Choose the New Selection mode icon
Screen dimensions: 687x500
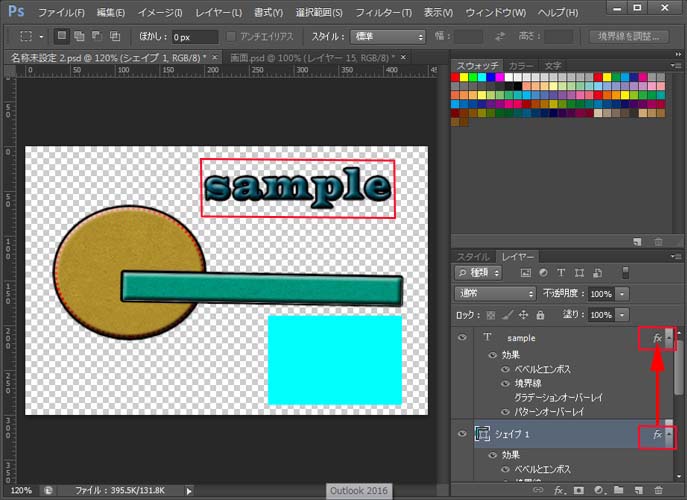click(x=62, y=36)
